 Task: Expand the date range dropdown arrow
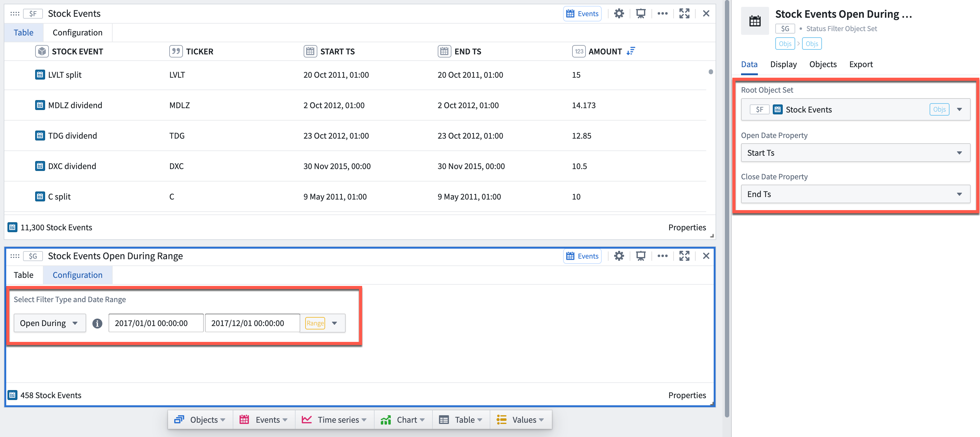[334, 323]
